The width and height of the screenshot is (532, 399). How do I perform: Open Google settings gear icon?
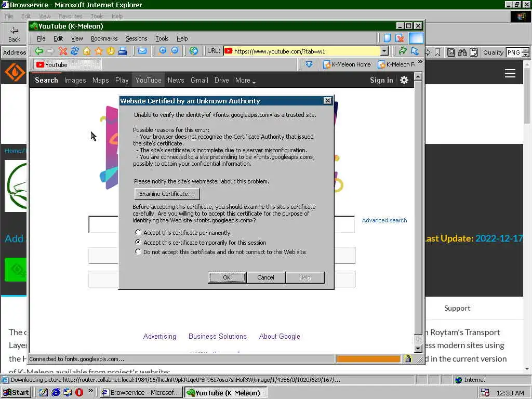404,81
